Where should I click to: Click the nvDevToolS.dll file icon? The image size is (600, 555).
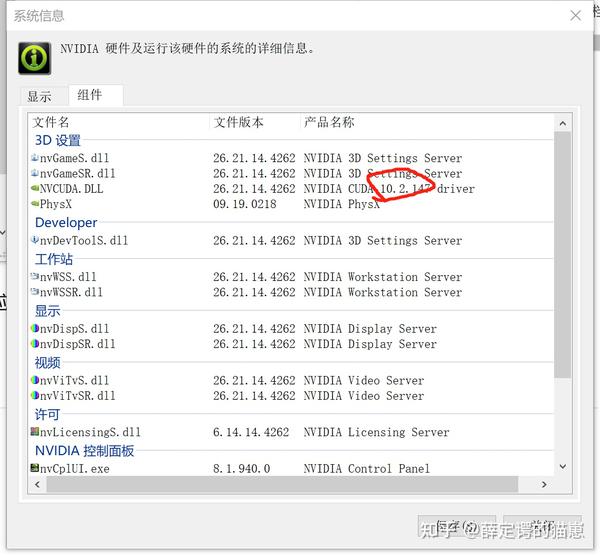click(x=35, y=240)
